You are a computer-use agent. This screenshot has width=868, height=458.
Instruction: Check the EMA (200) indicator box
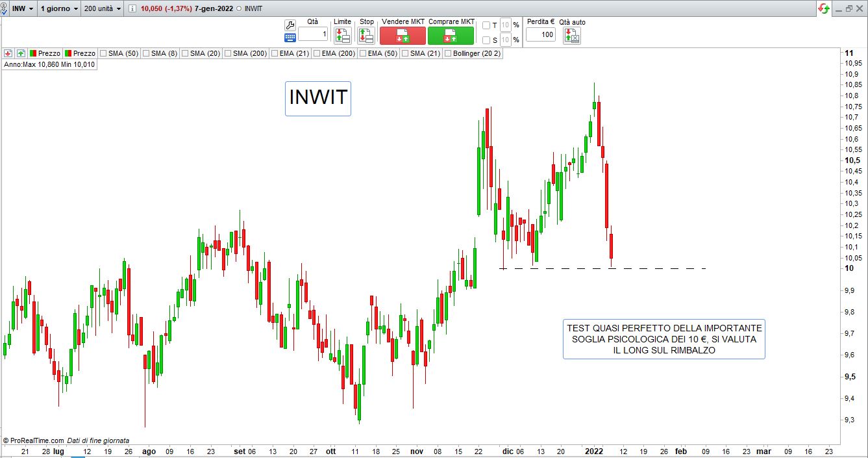pyautogui.click(x=317, y=53)
